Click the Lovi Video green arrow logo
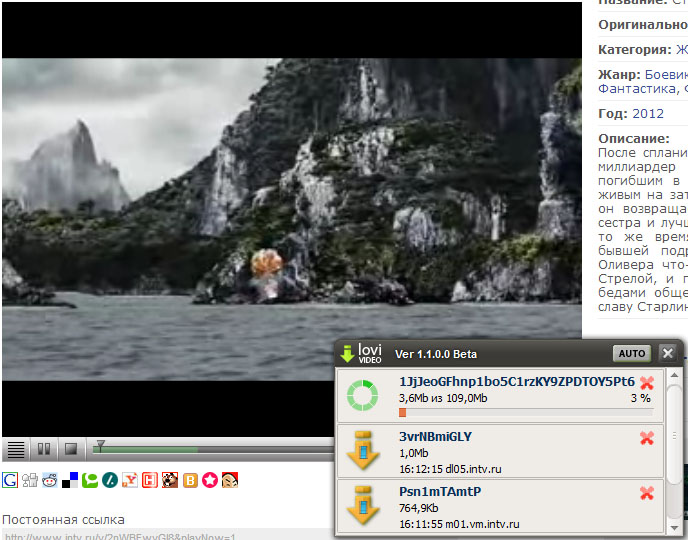Screen dimensions: 688x540 [x=347, y=354]
